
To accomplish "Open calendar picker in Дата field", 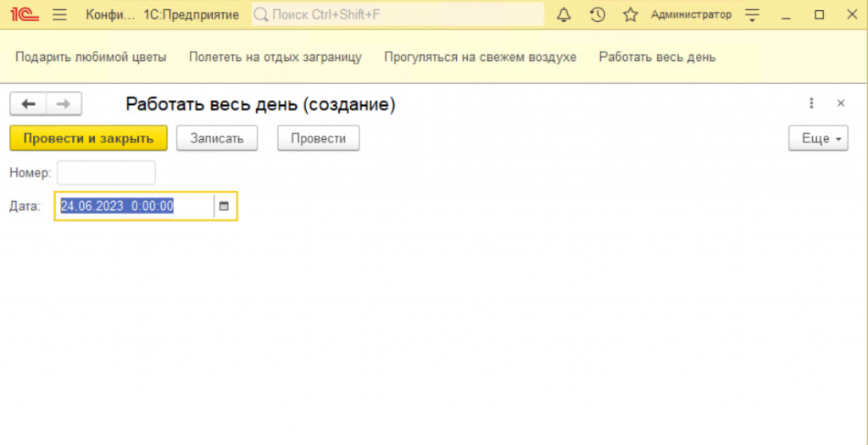I will (x=224, y=206).
